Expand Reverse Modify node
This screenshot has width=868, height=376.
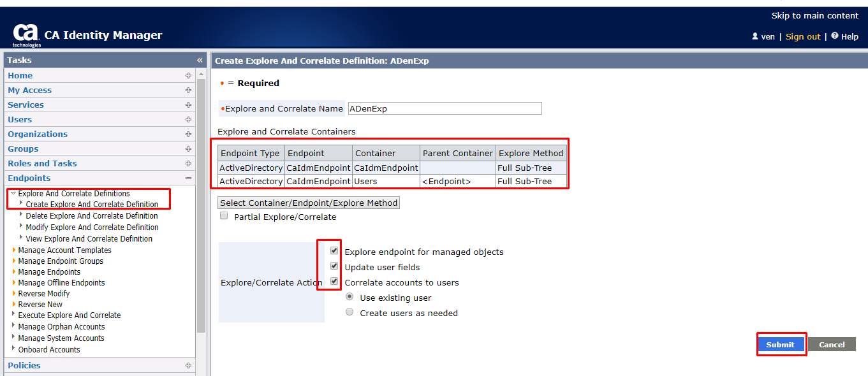point(13,293)
